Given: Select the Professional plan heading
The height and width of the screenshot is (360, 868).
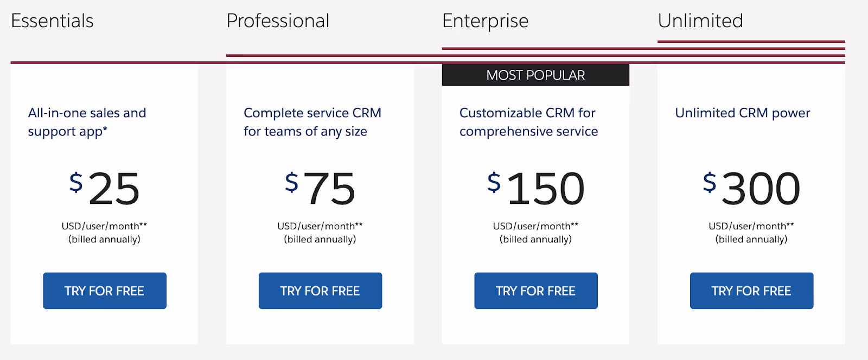Looking at the screenshot, I should [x=278, y=21].
